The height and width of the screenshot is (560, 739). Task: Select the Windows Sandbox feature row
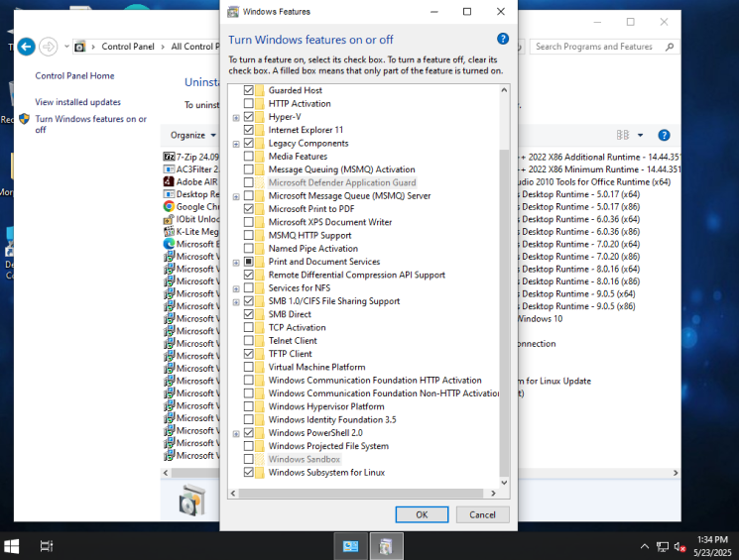pyautogui.click(x=304, y=459)
